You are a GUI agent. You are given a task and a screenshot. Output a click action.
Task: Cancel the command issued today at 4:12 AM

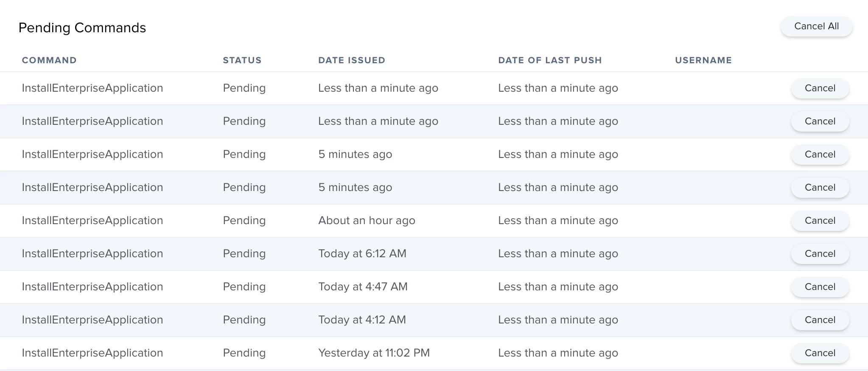tap(820, 320)
